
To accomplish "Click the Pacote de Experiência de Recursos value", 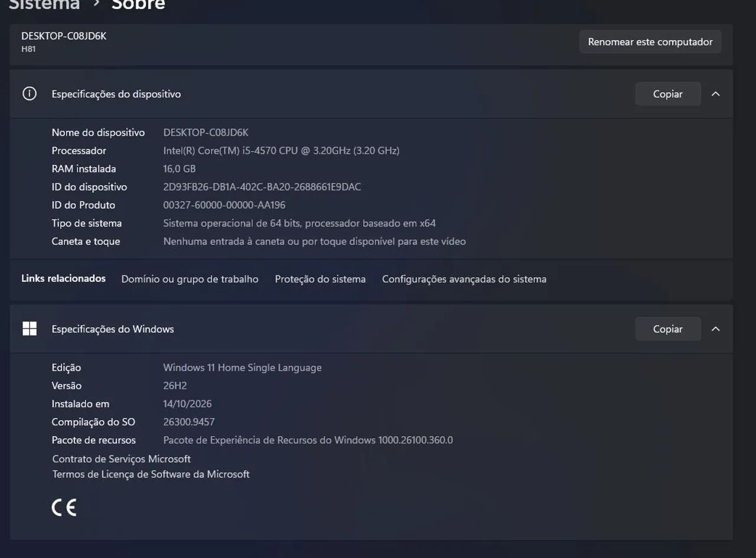I will click(308, 440).
